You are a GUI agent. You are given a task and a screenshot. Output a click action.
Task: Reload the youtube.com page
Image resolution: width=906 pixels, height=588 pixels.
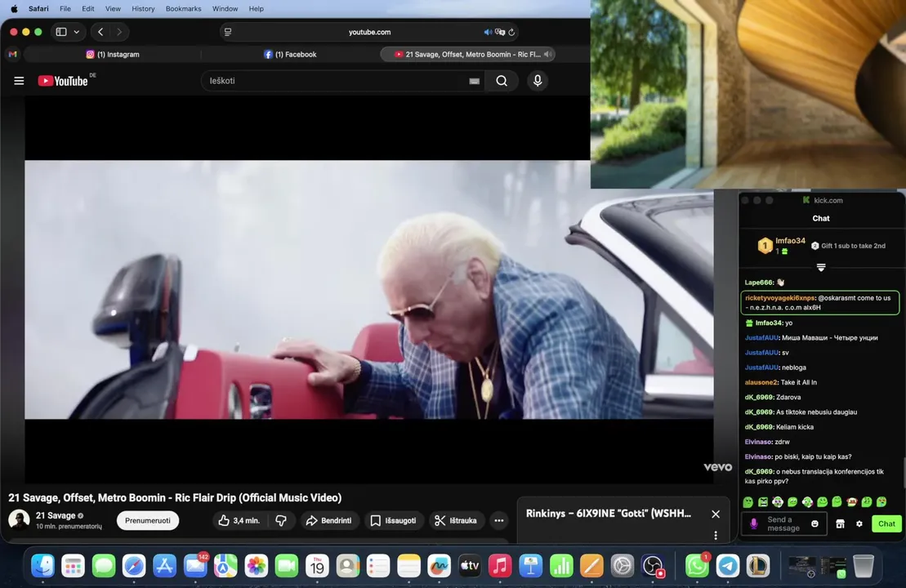pos(511,32)
